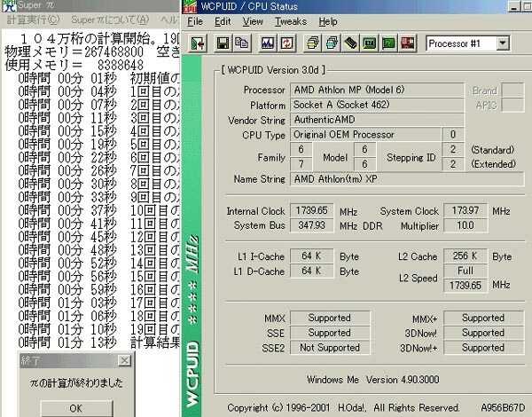Click the L1 I-Cache 64 K value

[311, 256]
